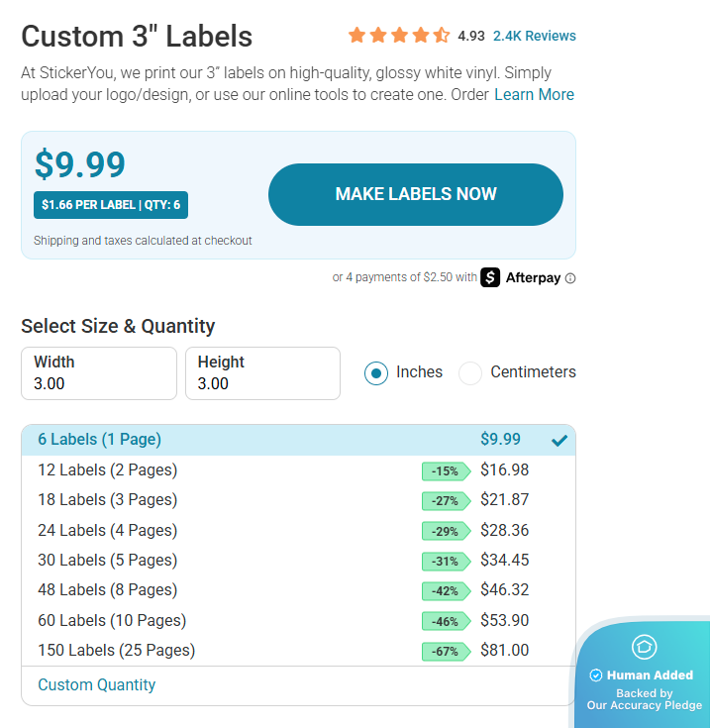Click the -67% discount tag
710x728 pixels.
click(x=445, y=651)
